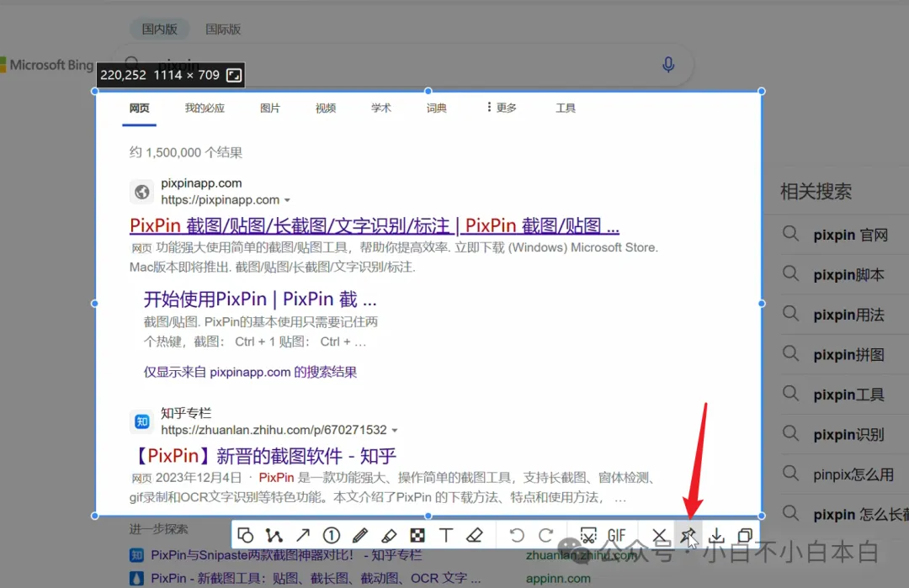Switch to the 国际版 version
The height and width of the screenshot is (588, 909).
(223, 29)
